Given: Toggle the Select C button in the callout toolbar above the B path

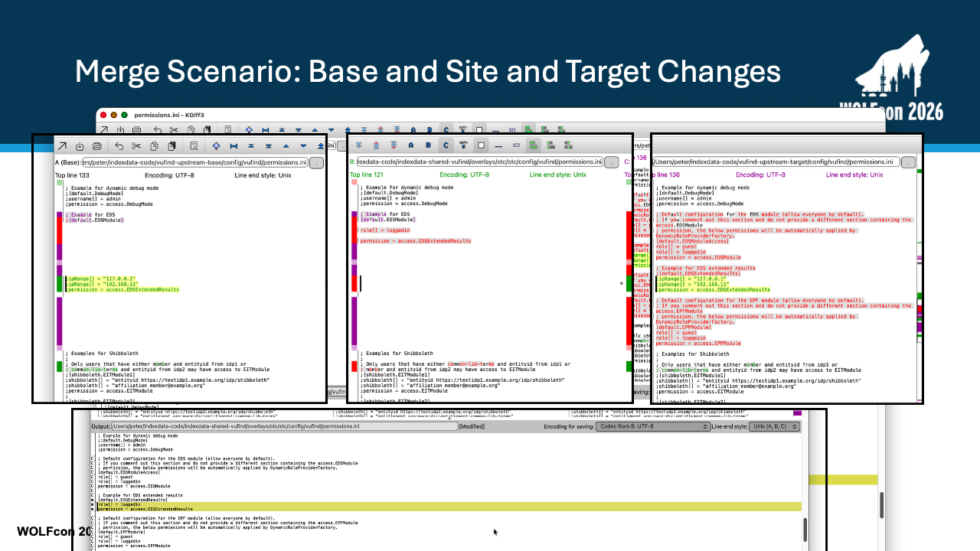Looking at the screenshot, I should (446, 145).
